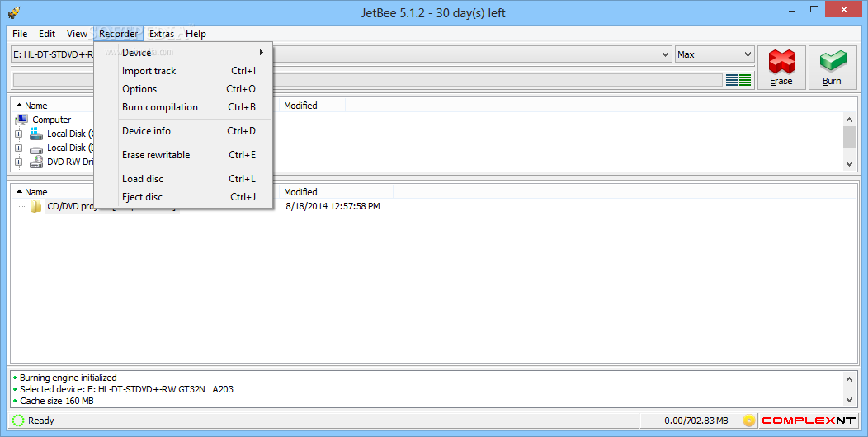Select Device info menu entry

(x=183, y=131)
